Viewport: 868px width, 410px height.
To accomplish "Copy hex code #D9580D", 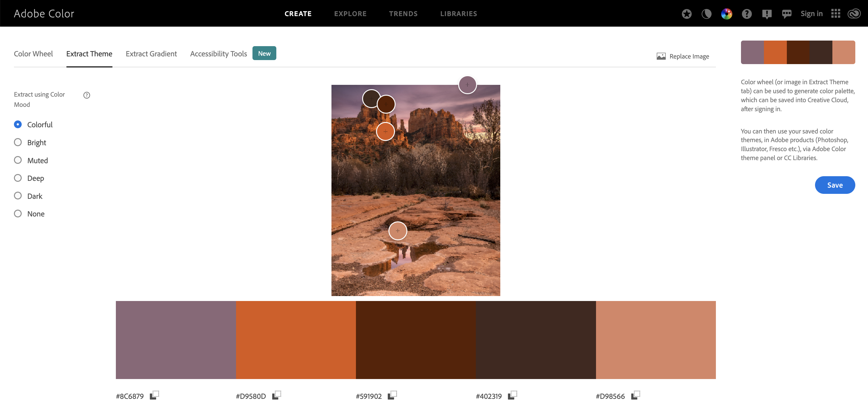I will (x=277, y=395).
